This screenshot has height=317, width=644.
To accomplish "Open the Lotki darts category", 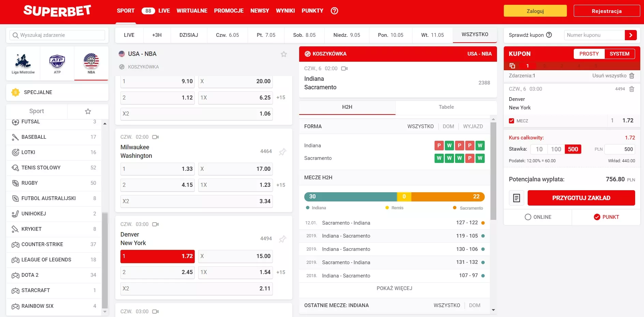I will tap(54, 152).
